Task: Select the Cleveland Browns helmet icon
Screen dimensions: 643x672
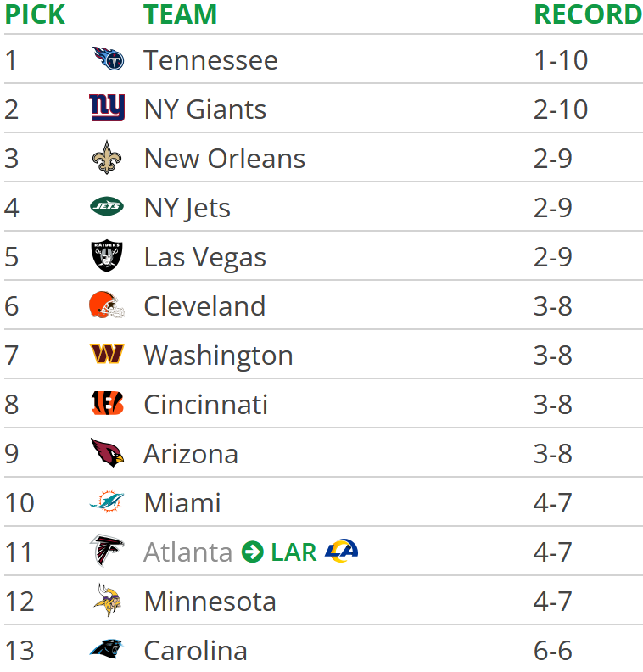Action: (x=107, y=305)
